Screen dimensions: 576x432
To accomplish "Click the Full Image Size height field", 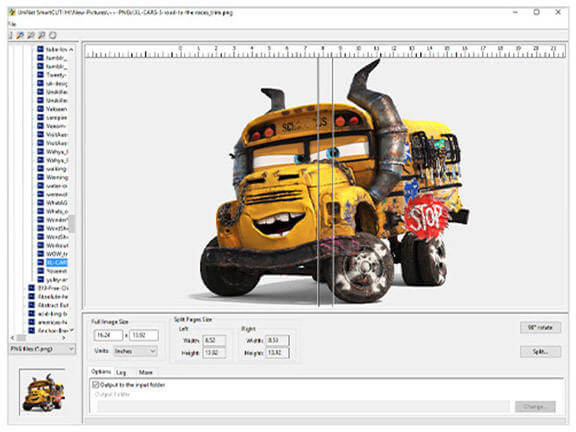I will (x=144, y=335).
